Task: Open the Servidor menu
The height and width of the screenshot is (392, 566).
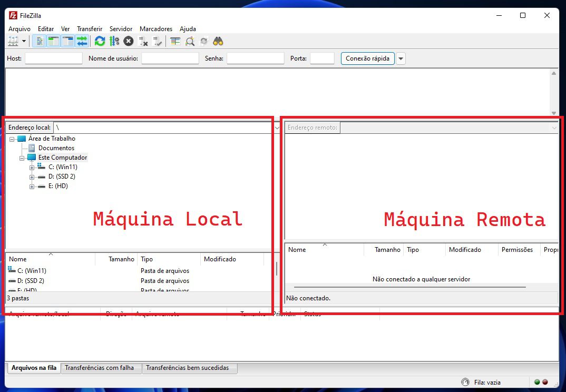Action: coord(121,29)
